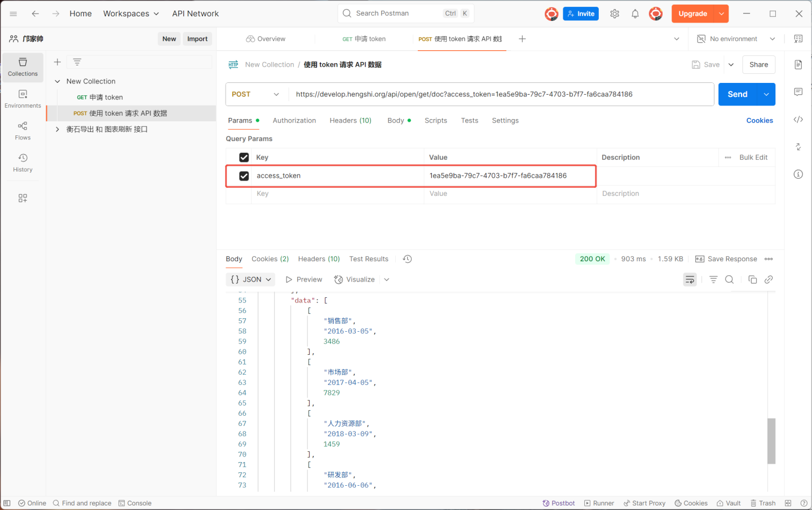Search within the response body

click(729, 279)
